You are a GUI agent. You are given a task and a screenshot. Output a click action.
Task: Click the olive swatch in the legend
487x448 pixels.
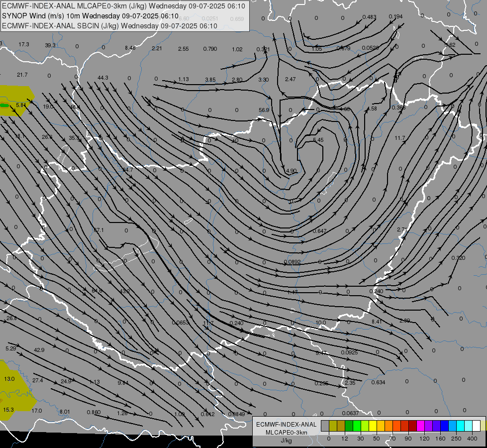333,426
